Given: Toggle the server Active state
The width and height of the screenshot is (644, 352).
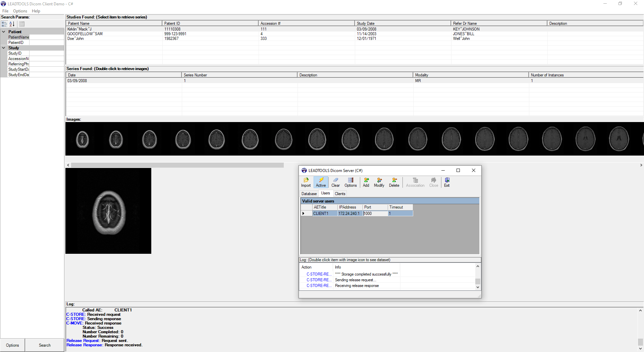Looking at the screenshot, I should pyautogui.click(x=321, y=182).
